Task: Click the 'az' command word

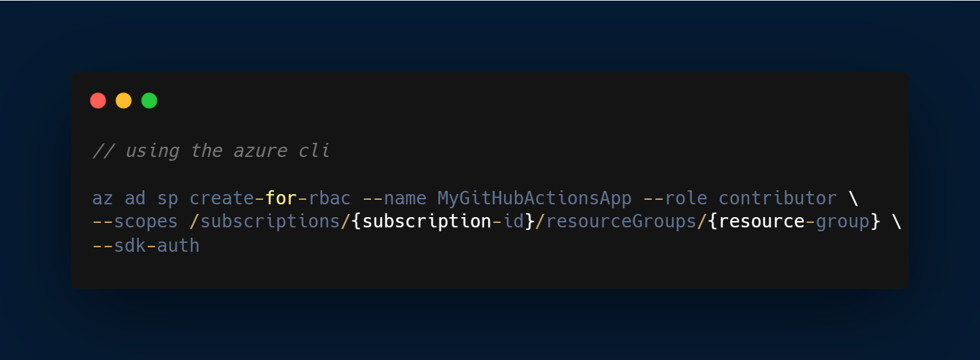Action: pos(102,198)
